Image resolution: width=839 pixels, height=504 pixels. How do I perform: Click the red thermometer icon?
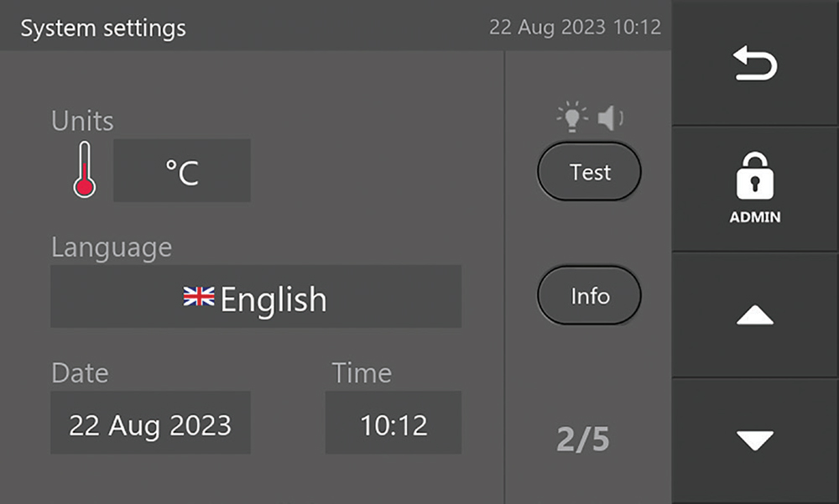tap(83, 170)
